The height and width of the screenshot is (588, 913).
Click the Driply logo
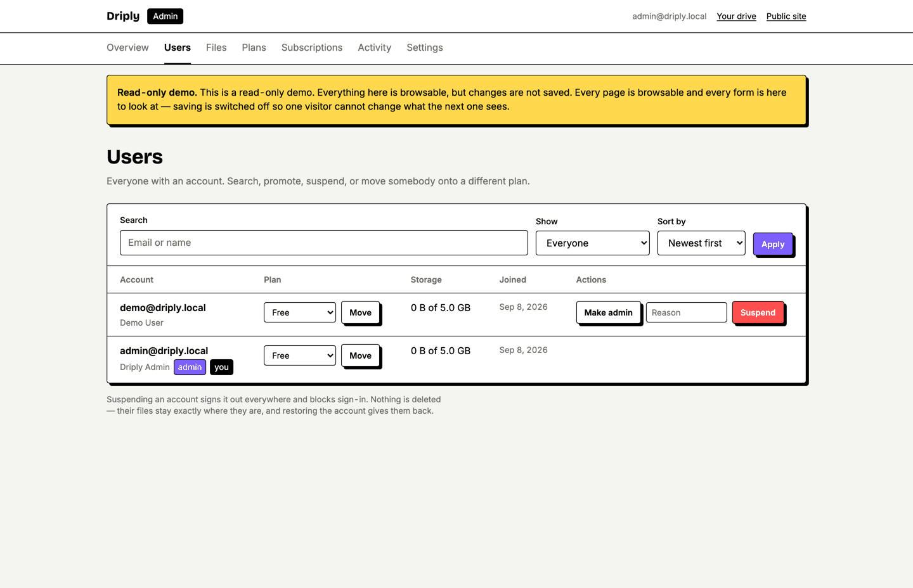pos(123,16)
